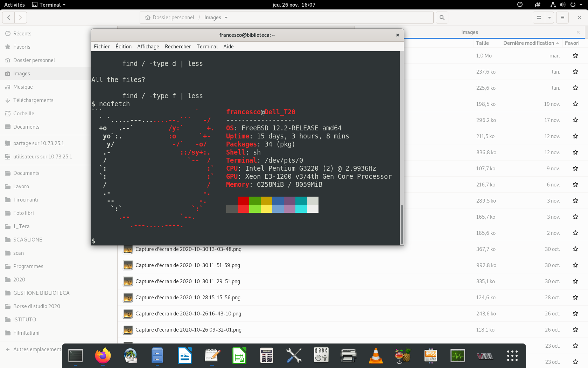This screenshot has height=368, width=588.
Task: Open the calculator app in dock
Action: tap(266, 356)
